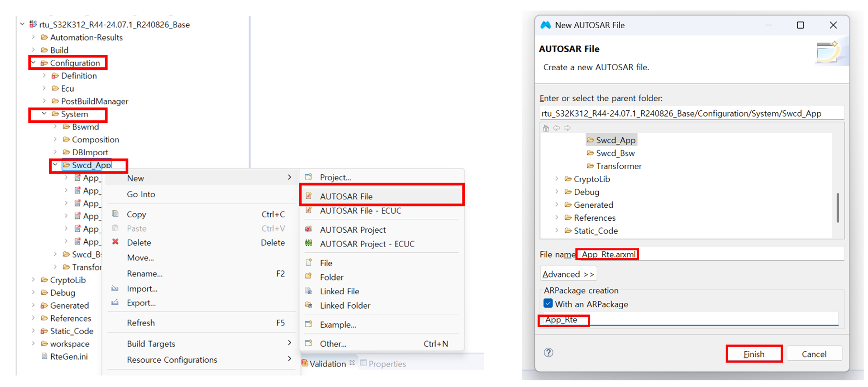The width and height of the screenshot is (868, 387).
Task: Click the Copy icon in context menu
Action: click(x=115, y=214)
